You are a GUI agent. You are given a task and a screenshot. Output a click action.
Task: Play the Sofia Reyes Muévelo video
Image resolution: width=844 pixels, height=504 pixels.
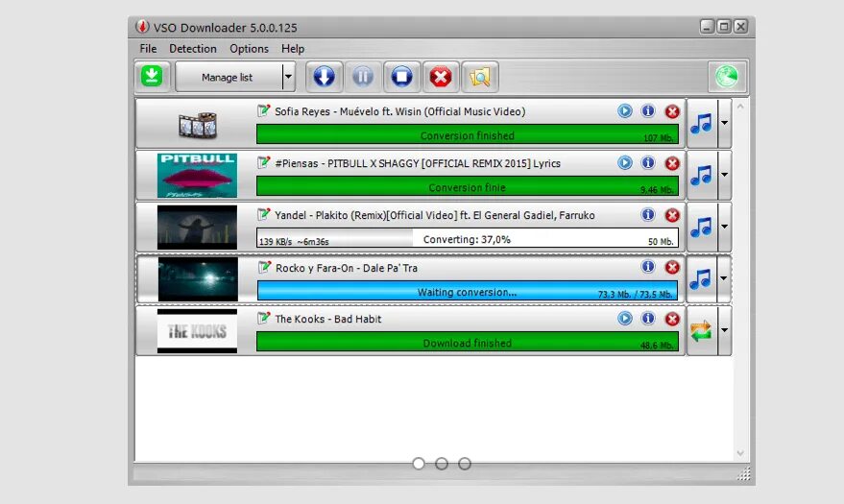pos(624,110)
